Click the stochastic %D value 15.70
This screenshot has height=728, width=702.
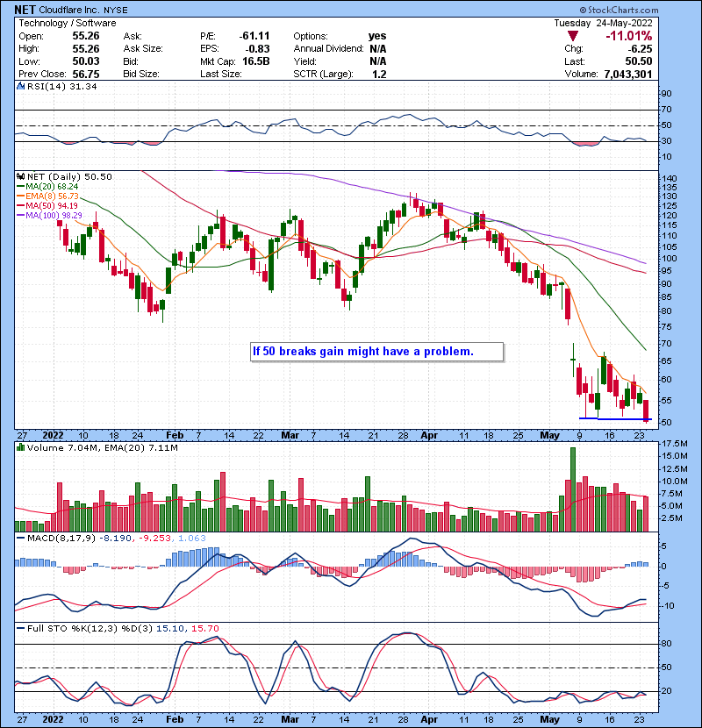[204, 628]
